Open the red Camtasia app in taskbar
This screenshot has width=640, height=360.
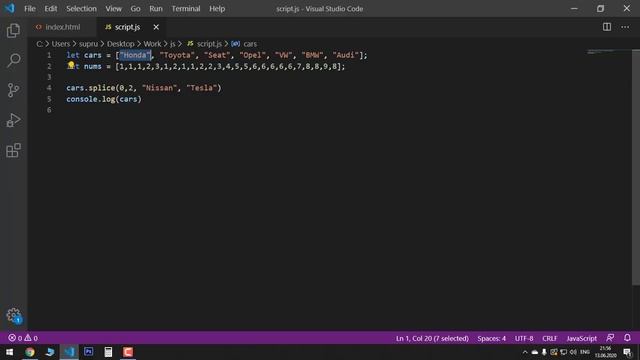[128, 352]
